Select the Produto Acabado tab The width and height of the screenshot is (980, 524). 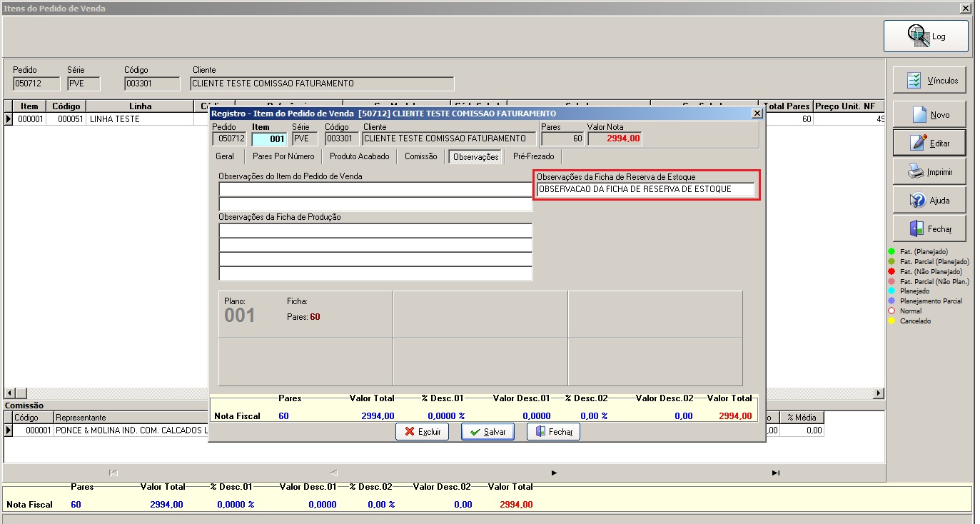click(360, 156)
